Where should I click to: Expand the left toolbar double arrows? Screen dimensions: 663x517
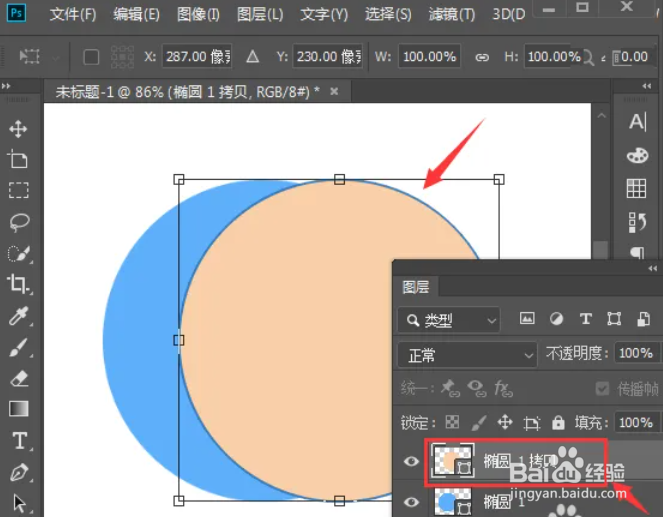pyautogui.click(x=6, y=86)
